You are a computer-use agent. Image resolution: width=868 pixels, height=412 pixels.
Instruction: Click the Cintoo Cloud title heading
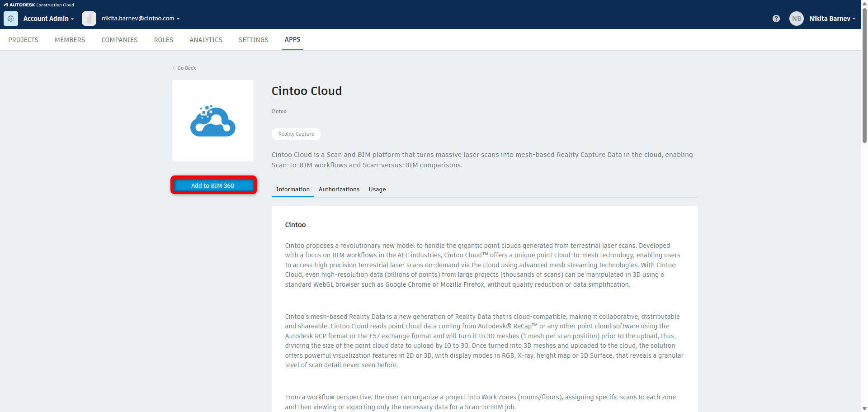point(307,91)
